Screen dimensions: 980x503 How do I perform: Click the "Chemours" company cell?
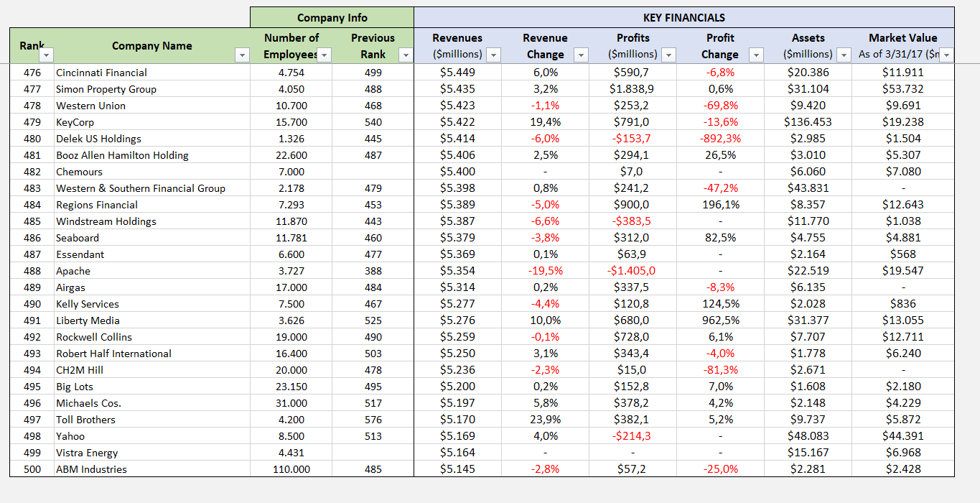[152, 172]
